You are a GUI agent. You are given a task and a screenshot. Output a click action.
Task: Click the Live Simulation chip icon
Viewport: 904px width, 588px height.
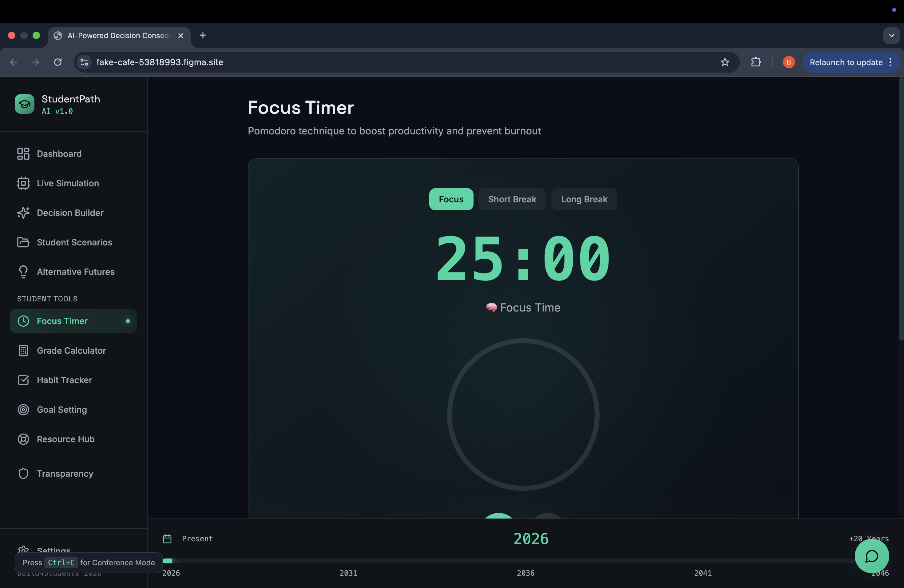click(23, 183)
